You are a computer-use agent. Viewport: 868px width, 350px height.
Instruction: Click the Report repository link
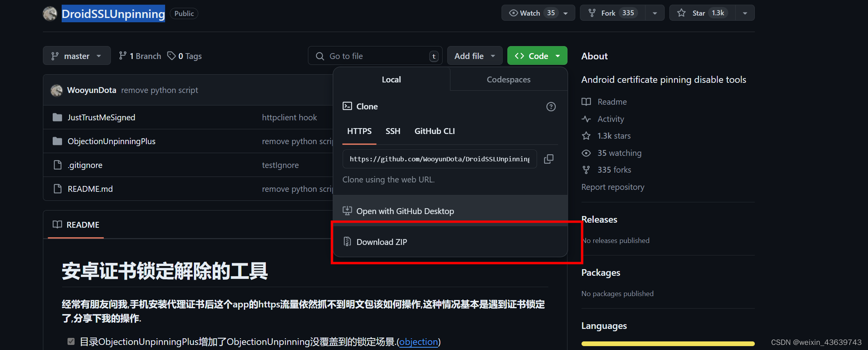click(x=613, y=187)
